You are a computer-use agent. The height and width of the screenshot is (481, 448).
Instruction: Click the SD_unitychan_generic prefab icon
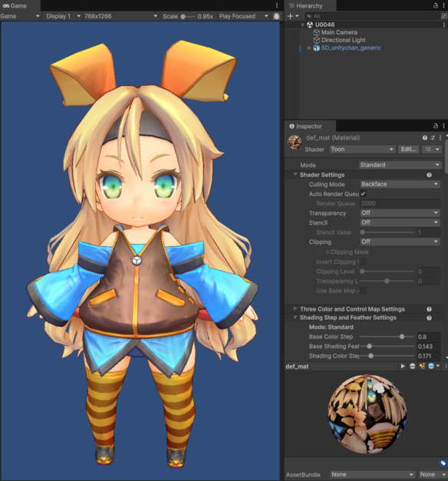[x=316, y=48]
